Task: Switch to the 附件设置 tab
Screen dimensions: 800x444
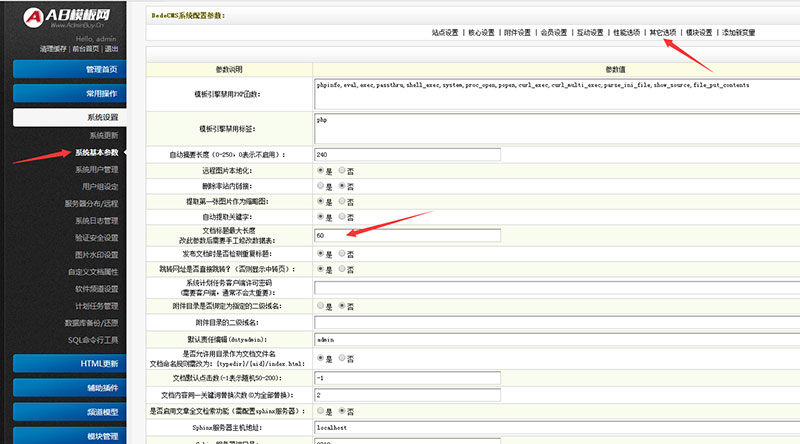Action: coord(517,33)
